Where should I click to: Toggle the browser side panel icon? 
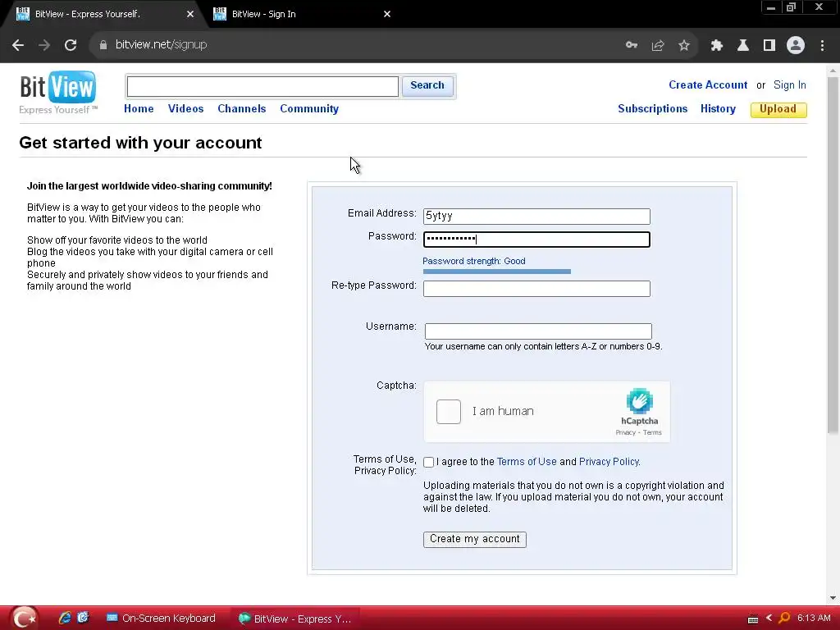pyautogui.click(x=769, y=45)
